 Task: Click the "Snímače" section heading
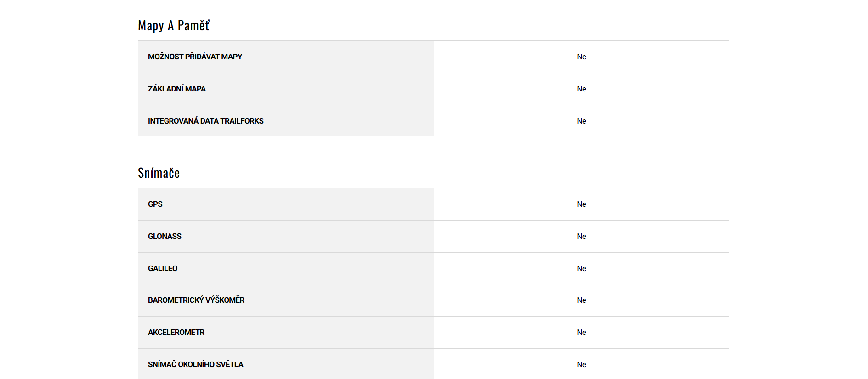[159, 173]
